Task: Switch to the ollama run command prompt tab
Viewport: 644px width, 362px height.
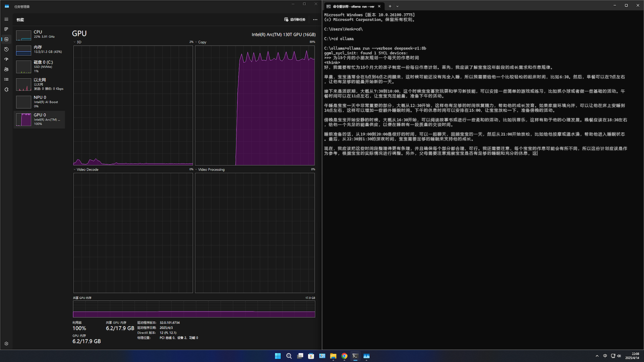Action: (353, 7)
